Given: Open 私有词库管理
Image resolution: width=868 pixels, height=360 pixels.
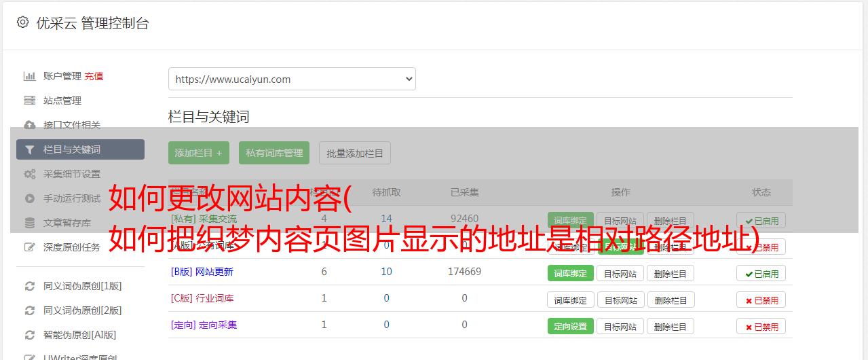Looking at the screenshot, I should 274,153.
